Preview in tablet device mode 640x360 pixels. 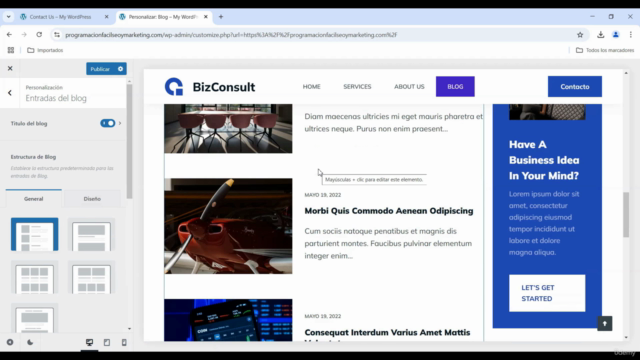[x=107, y=342]
